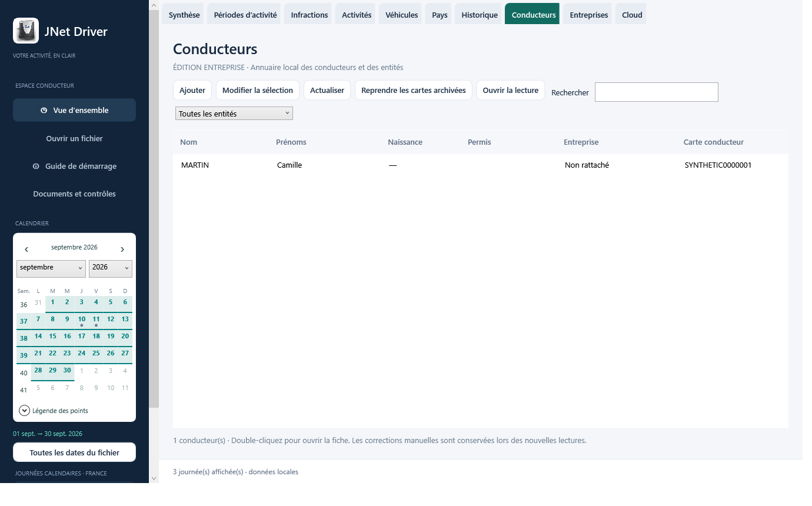Open the year dropdown showing 2026
This screenshot has width=812, height=506.
(111, 268)
